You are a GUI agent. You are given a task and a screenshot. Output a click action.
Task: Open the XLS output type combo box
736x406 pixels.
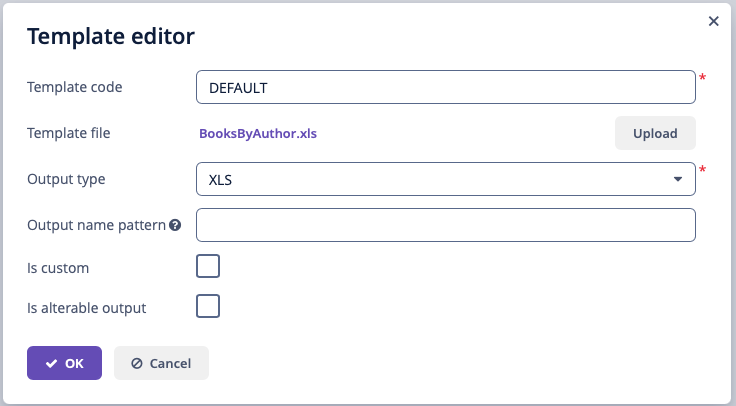(445, 179)
